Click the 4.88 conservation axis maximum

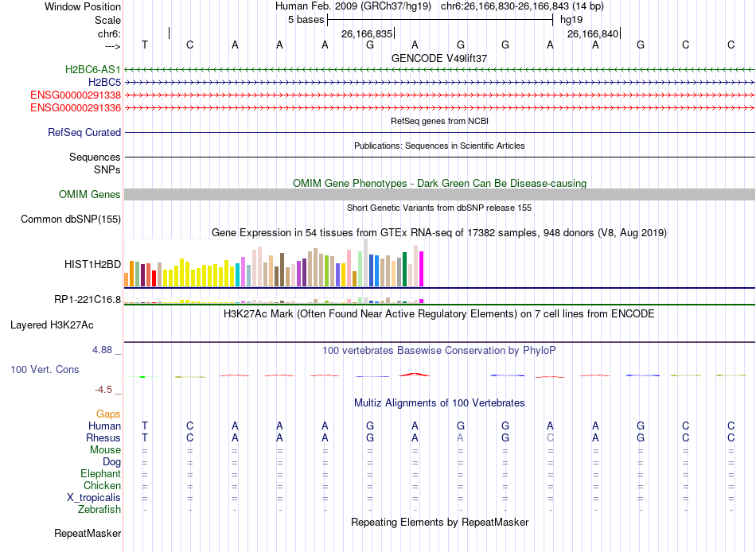102,350
